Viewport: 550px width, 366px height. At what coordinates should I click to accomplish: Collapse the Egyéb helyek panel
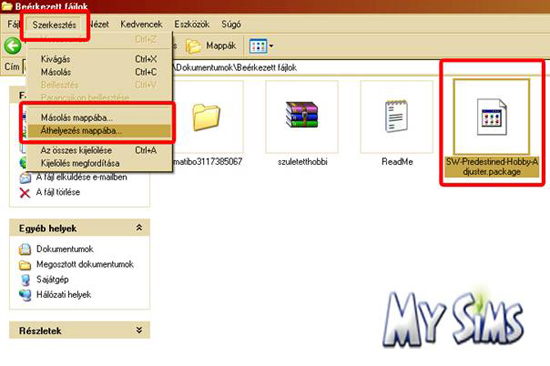click(139, 228)
